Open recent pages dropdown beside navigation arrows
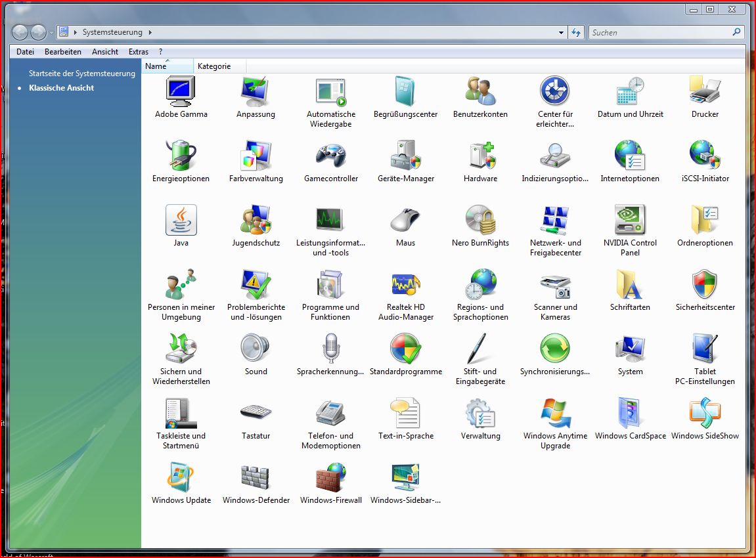Screen dimensions: 756x558 tap(52, 33)
